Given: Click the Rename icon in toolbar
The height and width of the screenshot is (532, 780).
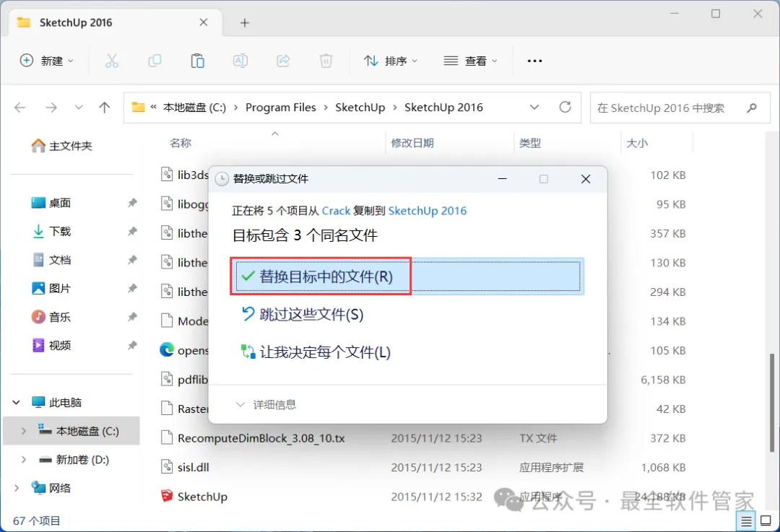Looking at the screenshot, I should coord(240,61).
